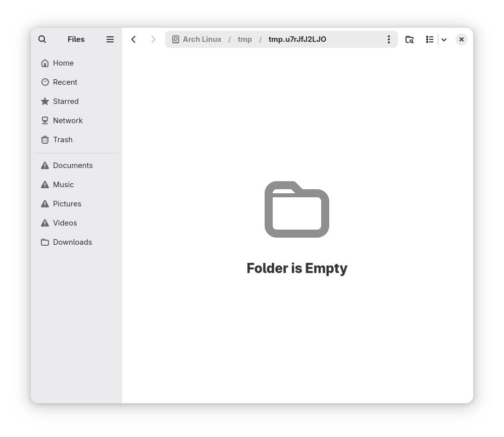Open the hamburger main menu
The height and width of the screenshot is (437, 504).
pos(110,39)
